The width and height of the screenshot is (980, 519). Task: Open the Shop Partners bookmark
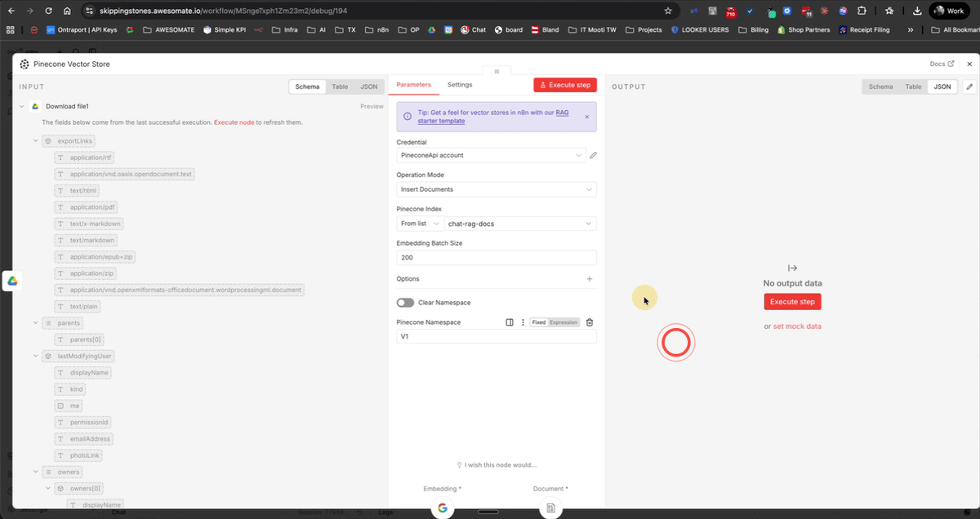803,29
